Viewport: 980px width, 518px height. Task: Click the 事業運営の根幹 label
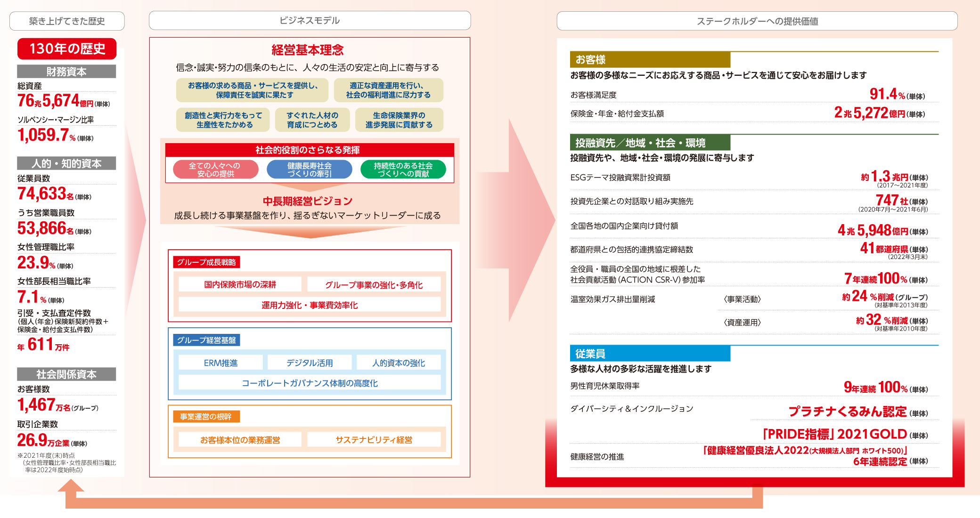206,417
